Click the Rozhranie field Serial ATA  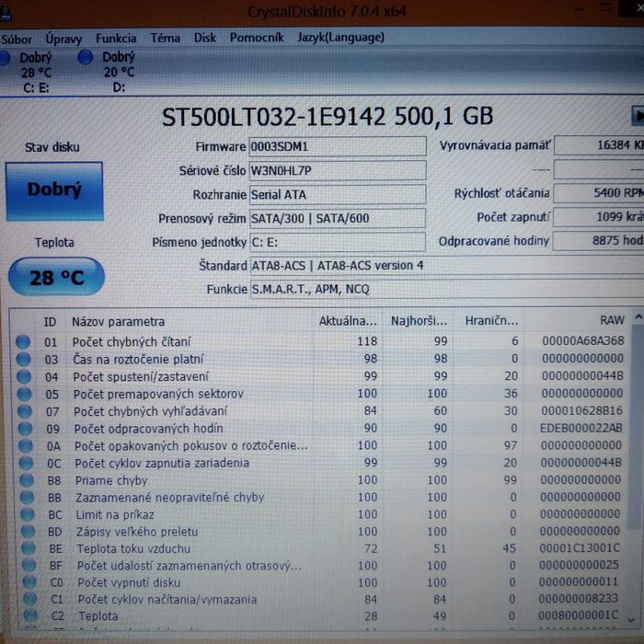pyautogui.click(x=338, y=194)
